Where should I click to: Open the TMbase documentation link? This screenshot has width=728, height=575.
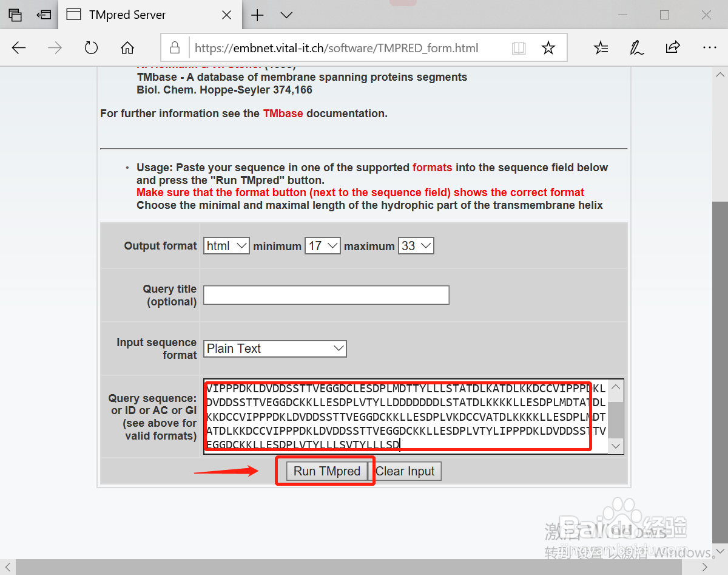pos(283,114)
